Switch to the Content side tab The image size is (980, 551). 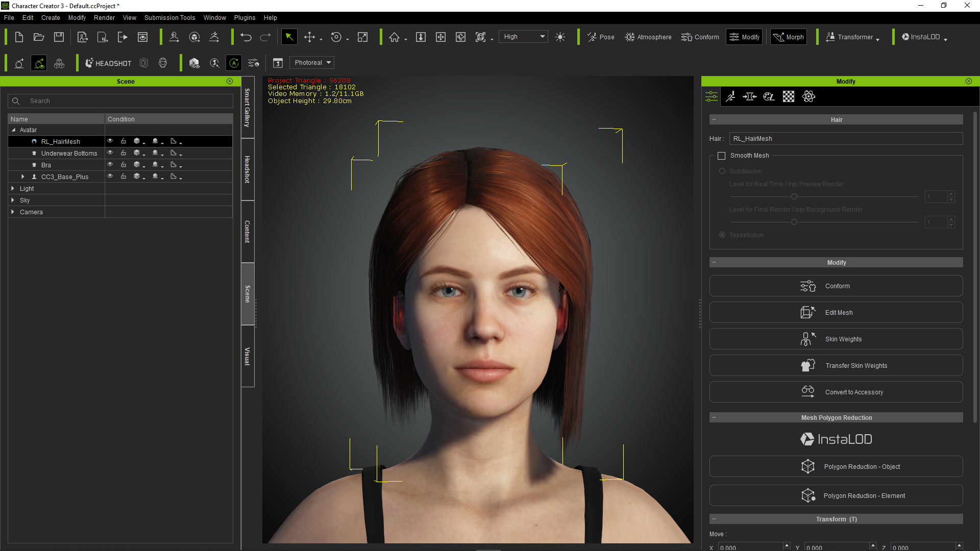coord(248,232)
